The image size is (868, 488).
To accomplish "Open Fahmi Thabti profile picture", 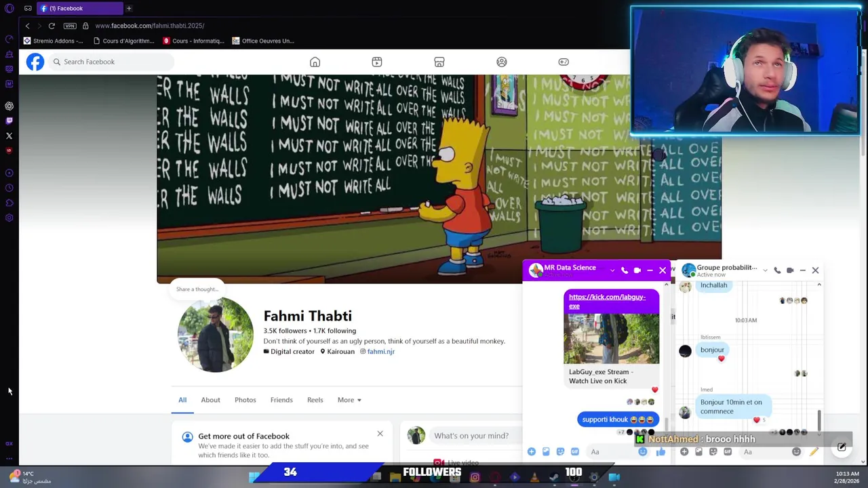I will (x=215, y=334).
